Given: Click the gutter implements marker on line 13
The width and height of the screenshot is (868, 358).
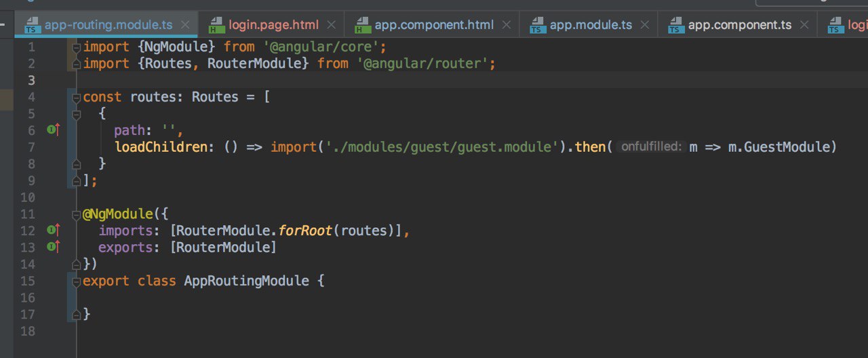Looking at the screenshot, I should pyautogui.click(x=54, y=247).
